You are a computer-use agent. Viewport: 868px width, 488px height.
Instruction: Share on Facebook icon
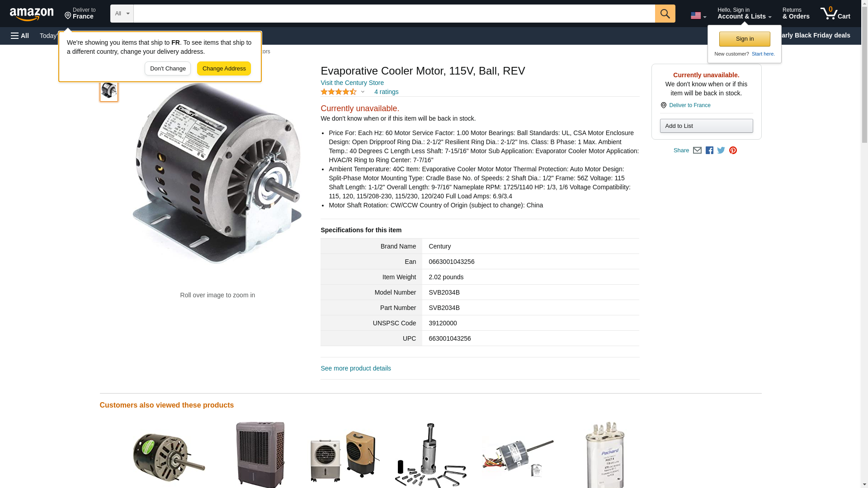click(x=709, y=150)
